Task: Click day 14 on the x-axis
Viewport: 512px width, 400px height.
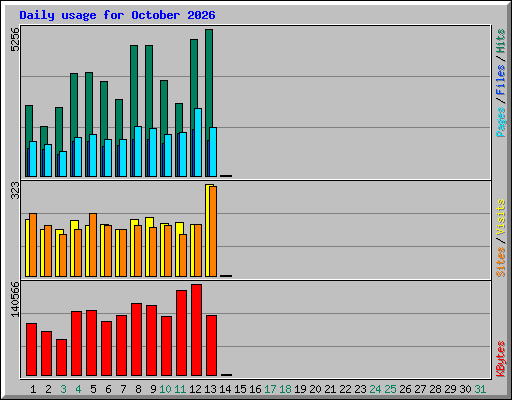Action: click(x=225, y=389)
